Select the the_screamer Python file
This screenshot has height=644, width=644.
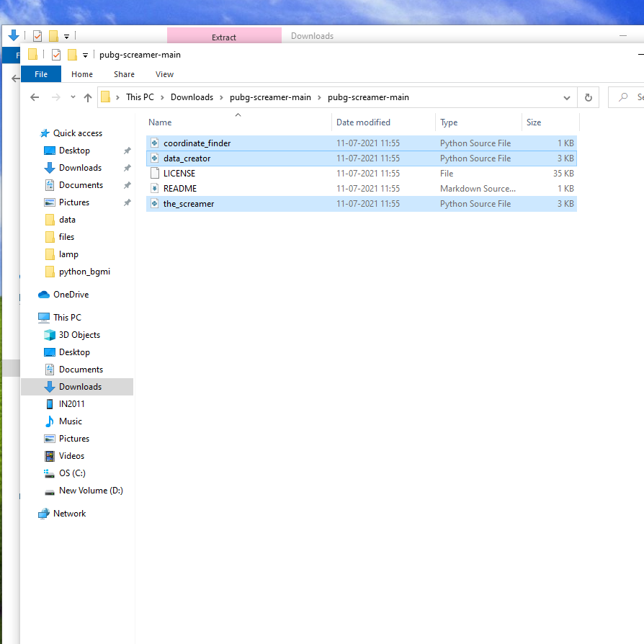(362, 204)
